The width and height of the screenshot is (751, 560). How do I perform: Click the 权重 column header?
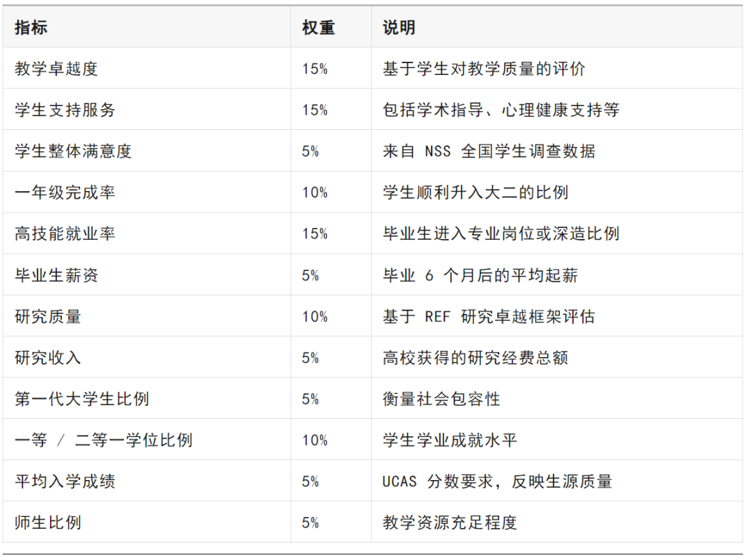point(318,27)
